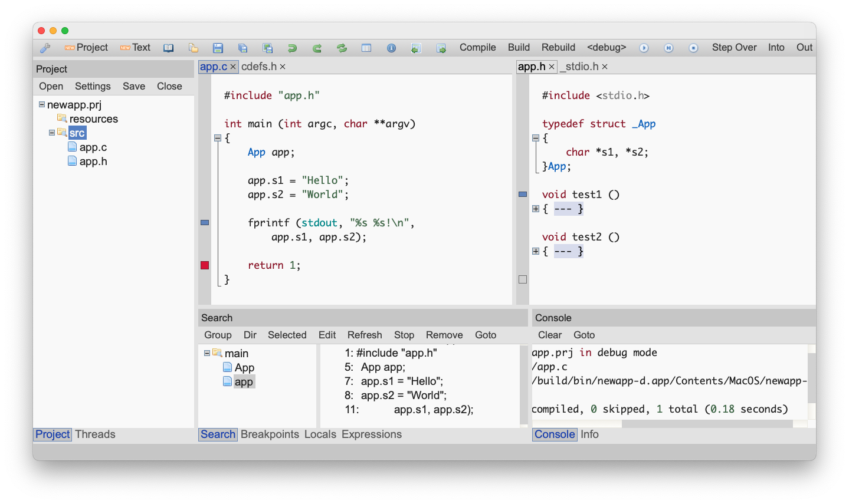Undo the last edit via the undo arrow

click(x=292, y=48)
